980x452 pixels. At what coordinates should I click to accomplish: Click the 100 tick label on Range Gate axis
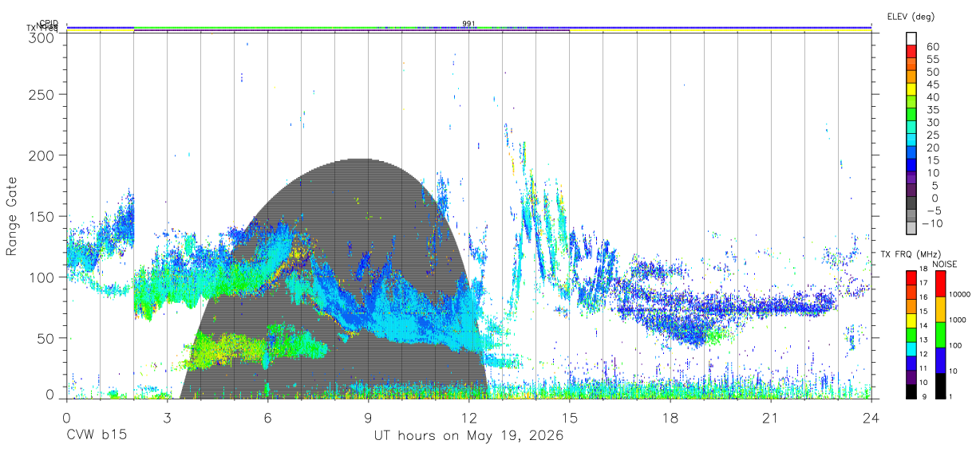pyautogui.click(x=42, y=277)
